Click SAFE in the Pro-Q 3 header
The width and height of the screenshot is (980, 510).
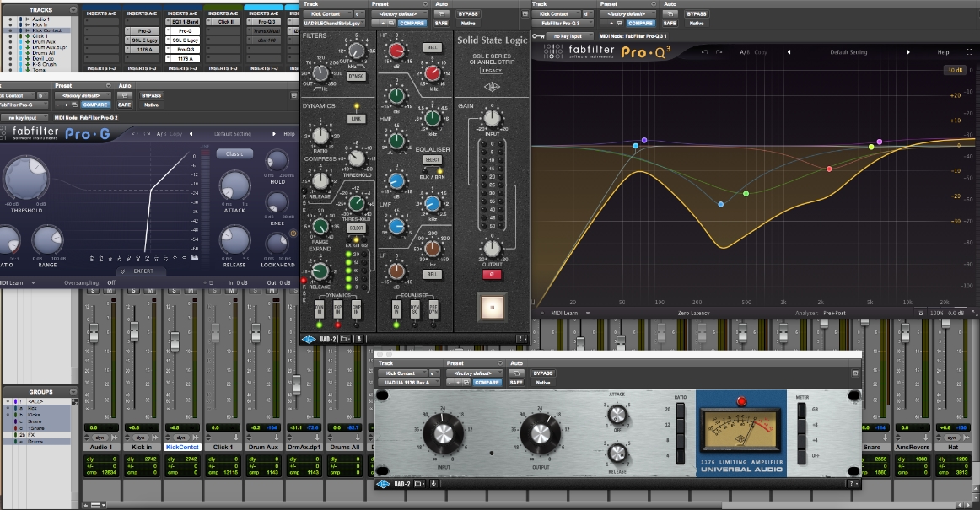point(670,23)
